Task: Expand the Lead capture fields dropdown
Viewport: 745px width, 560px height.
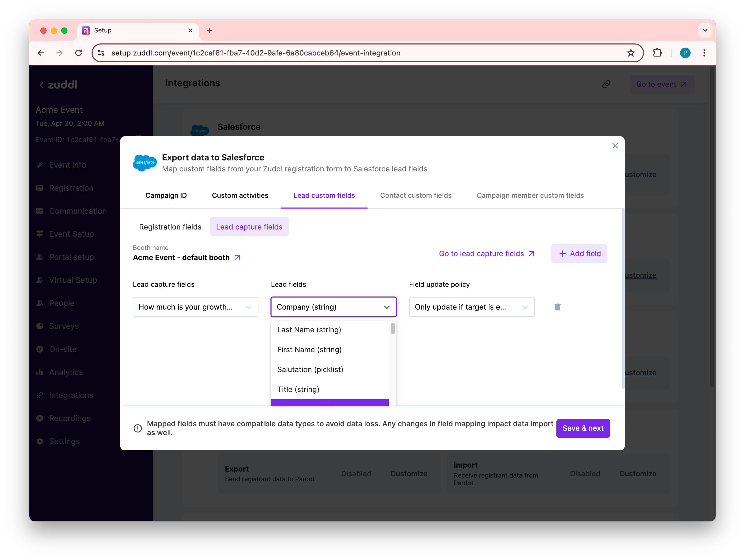Action: click(x=195, y=307)
